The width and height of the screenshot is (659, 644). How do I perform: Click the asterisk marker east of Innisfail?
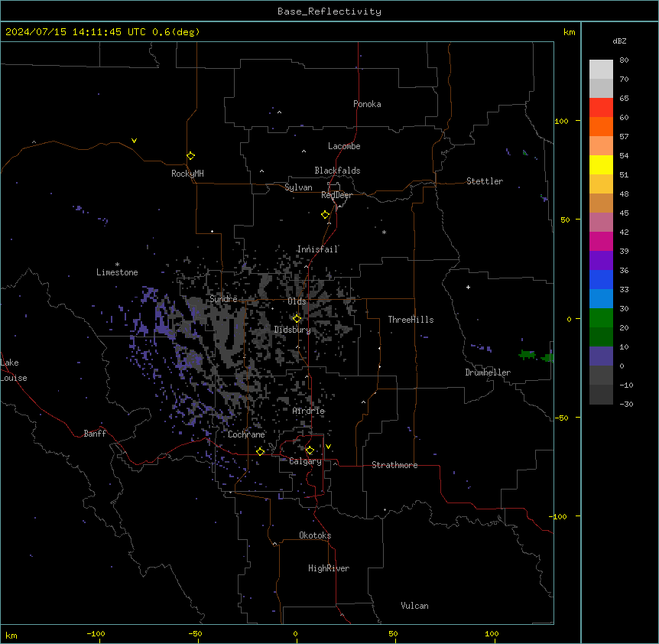pyautogui.click(x=384, y=232)
